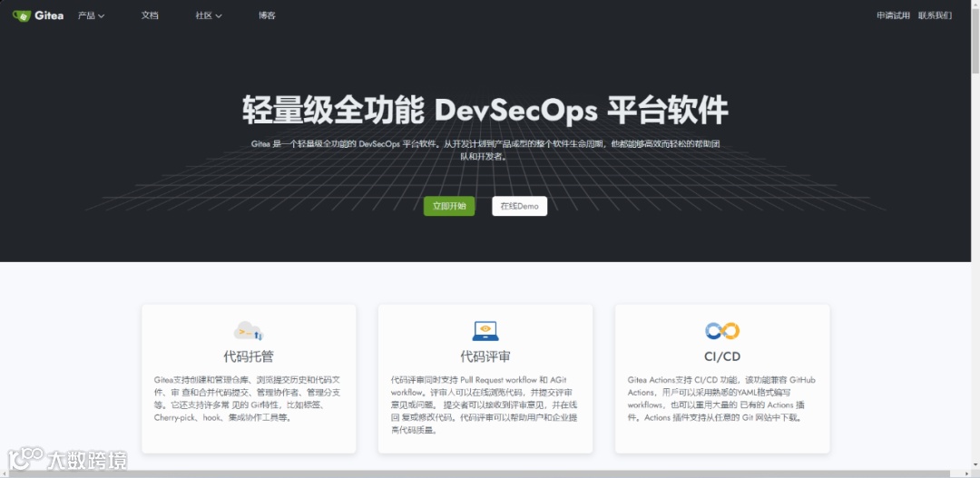Click the Gitea logo in navbar

[38, 15]
